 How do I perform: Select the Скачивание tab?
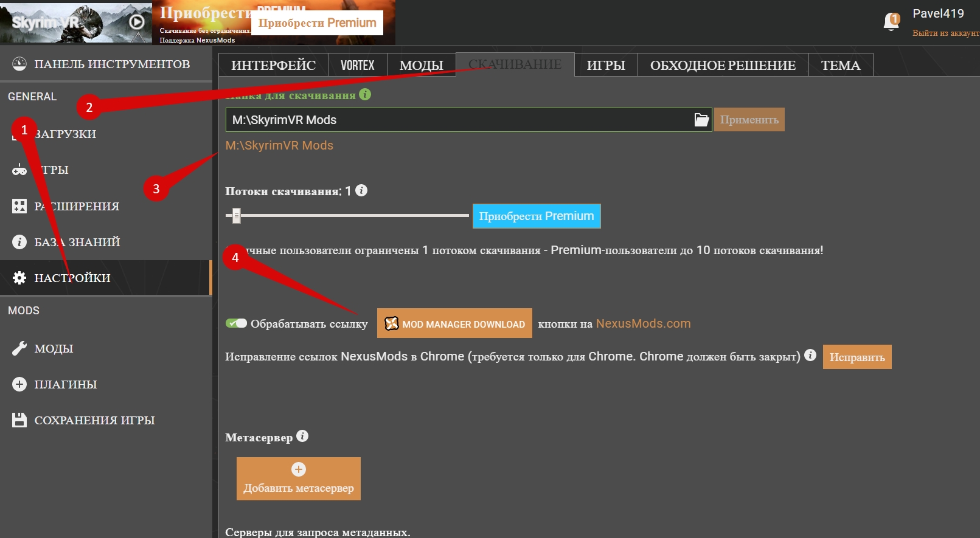click(515, 64)
